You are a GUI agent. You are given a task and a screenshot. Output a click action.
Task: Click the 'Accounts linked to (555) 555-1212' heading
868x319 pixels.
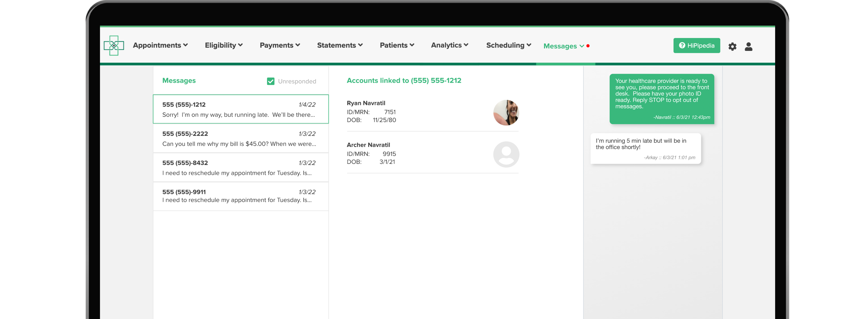pos(404,80)
